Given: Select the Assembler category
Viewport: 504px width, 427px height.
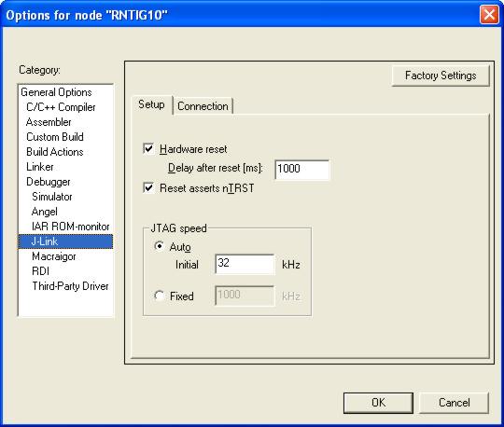Looking at the screenshot, I should tap(49, 122).
